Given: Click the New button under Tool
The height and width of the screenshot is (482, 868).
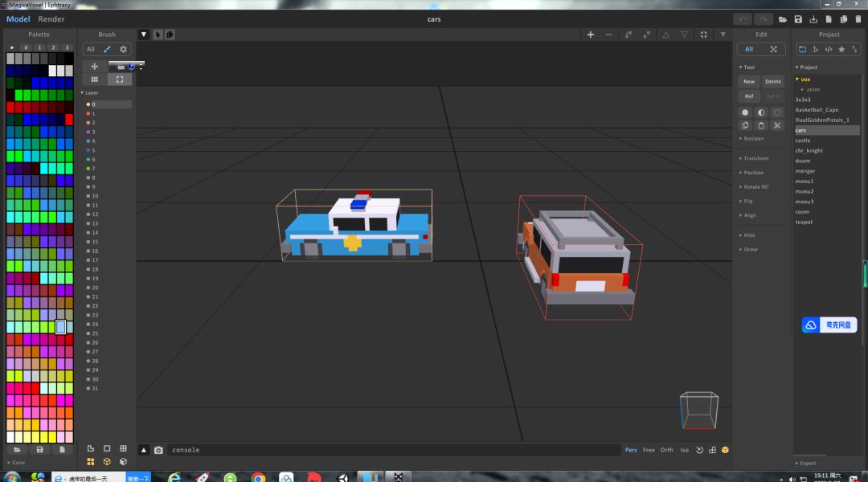Looking at the screenshot, I should coord(748,81).
